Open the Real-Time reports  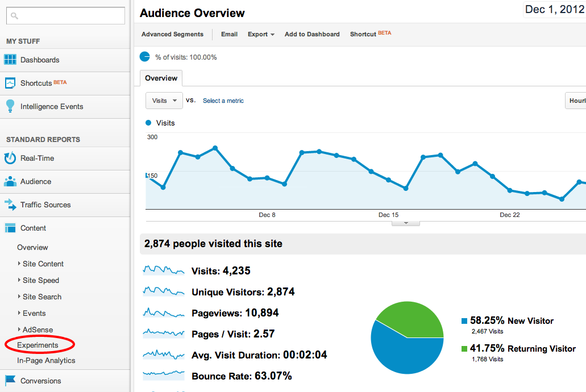pyautogui.click(x=65, y=158)
